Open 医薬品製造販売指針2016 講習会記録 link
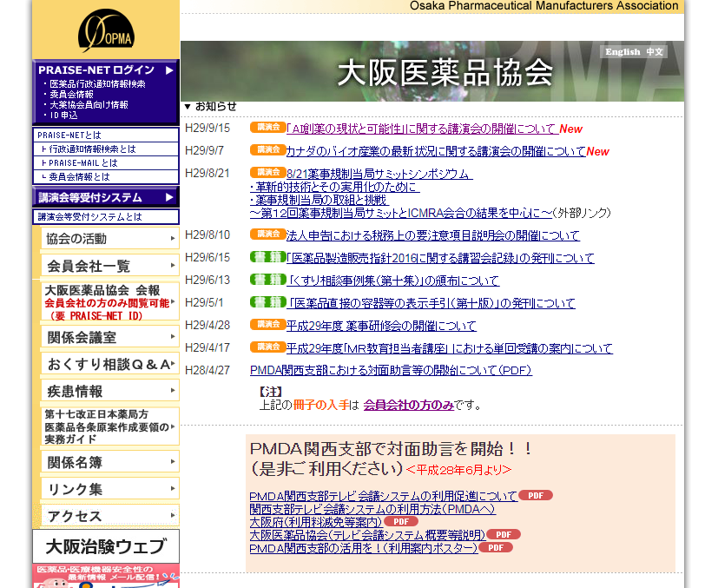Screen dimensions: 718x588 pyautogui.click(x=440, y=258)
